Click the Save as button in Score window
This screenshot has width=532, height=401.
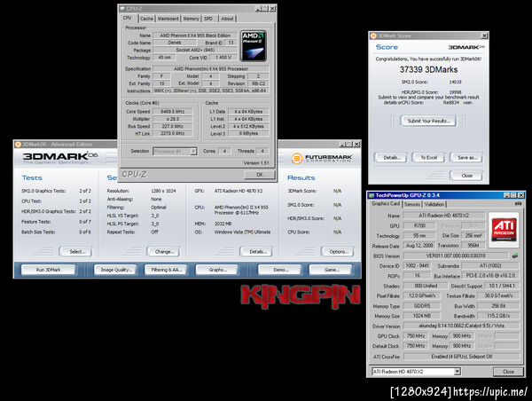point(466,158)
